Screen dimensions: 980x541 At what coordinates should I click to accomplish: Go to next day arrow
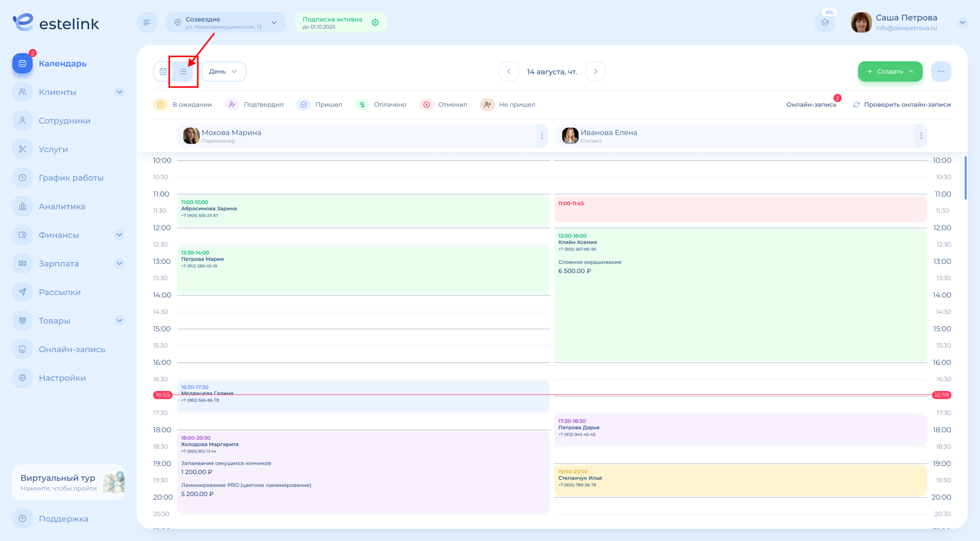click(595, 71)
